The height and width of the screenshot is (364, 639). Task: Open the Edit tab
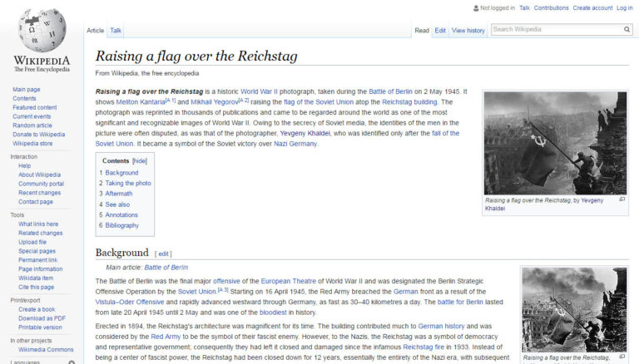tap(439, 31)
